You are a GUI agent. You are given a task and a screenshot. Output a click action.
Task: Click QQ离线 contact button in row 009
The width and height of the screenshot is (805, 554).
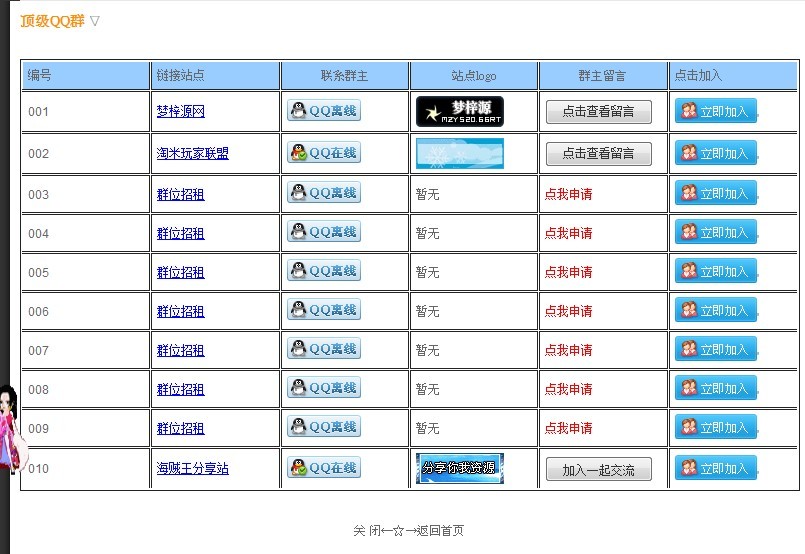point(324,427)
